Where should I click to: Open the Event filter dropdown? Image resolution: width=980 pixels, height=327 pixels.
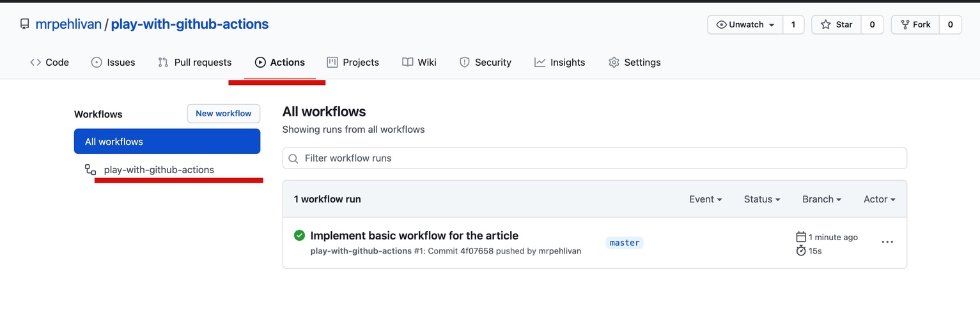705,199
